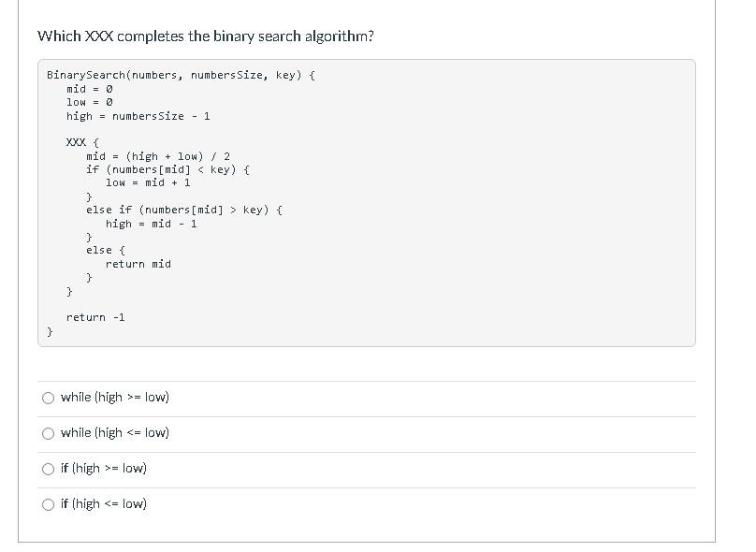Click the 'return mid' statement

(138, 264)
